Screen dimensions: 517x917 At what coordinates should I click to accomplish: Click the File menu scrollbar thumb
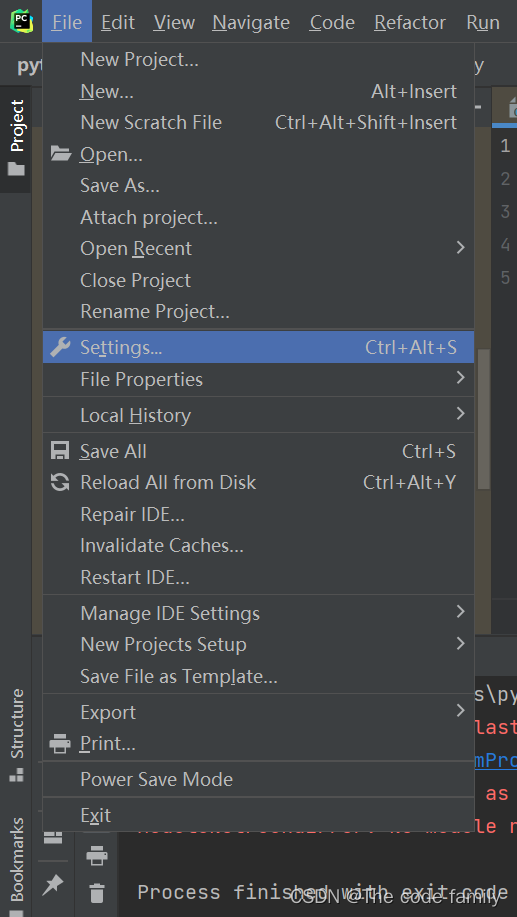[x=483, y=419]
